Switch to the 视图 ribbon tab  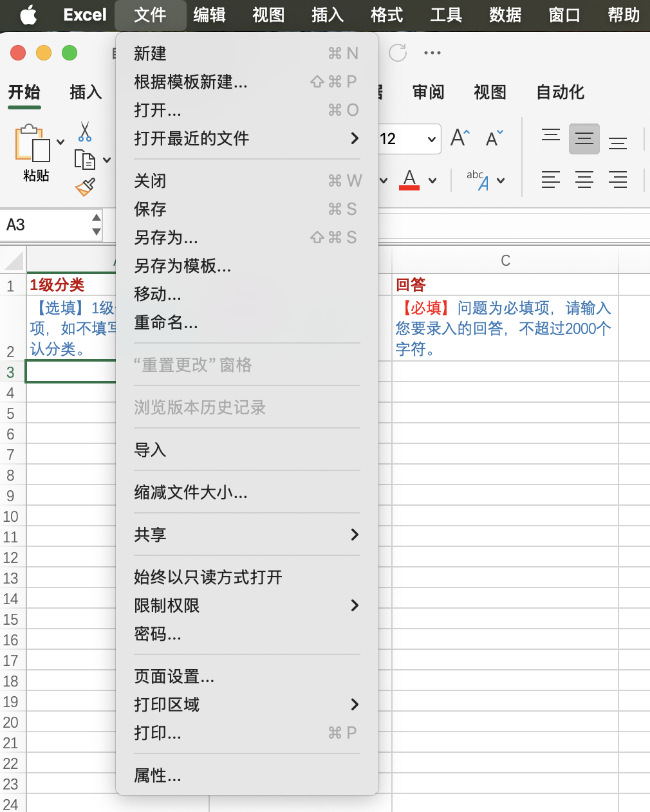(x=490, y=93)
